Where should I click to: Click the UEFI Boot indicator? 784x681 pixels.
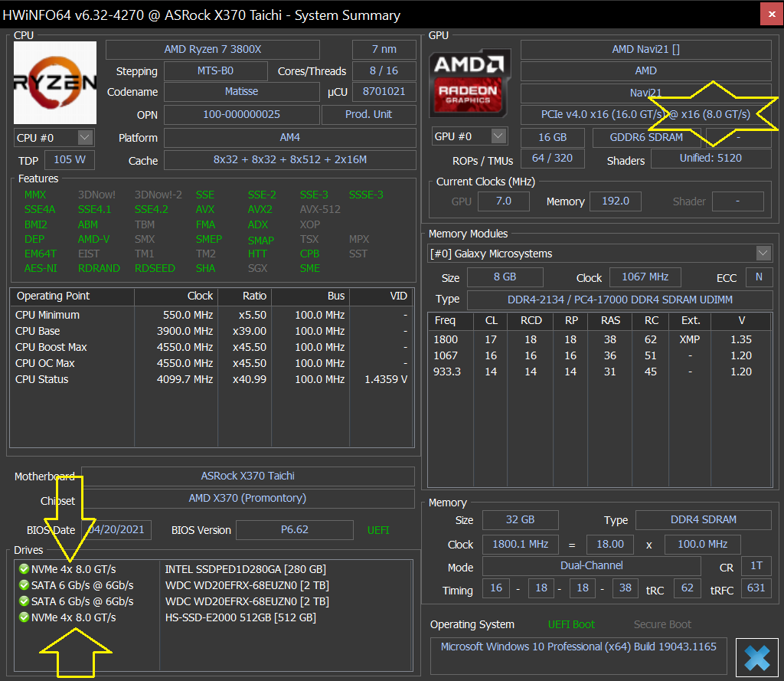571,624
